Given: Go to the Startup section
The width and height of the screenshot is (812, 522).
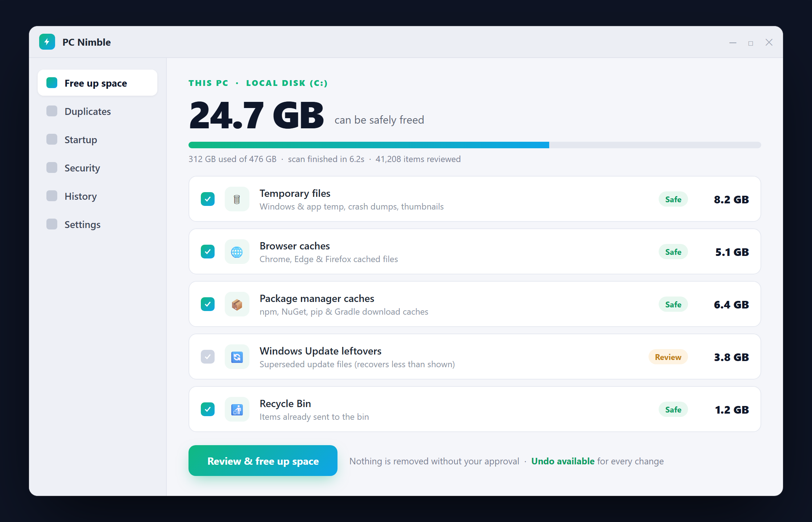Looking at the screenshot, I should click(98, 140).
